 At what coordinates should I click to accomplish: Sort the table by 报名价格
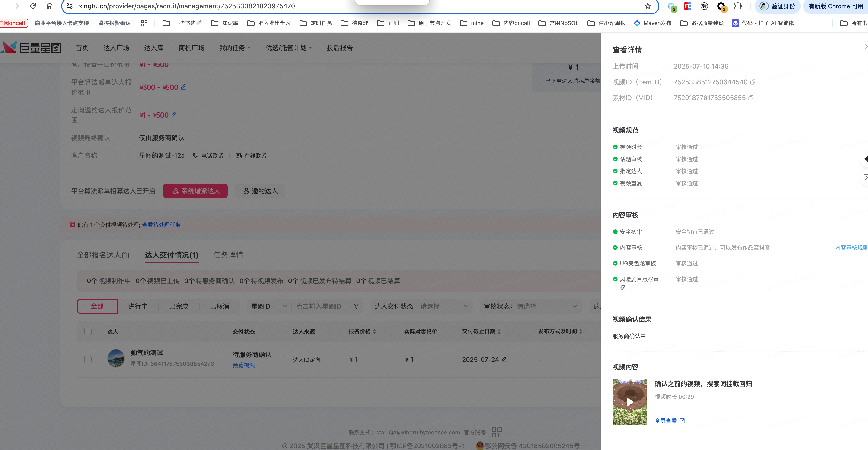374,331
